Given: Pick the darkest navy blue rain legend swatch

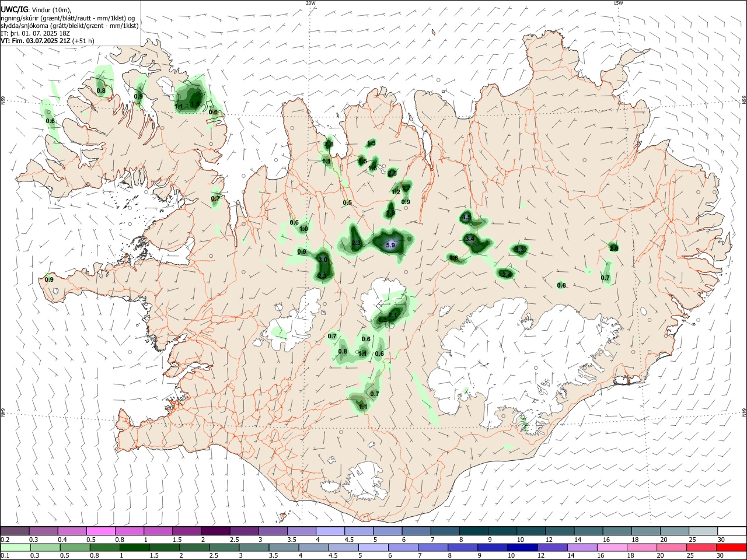Looking at the screenshot, I should point(522,547).
